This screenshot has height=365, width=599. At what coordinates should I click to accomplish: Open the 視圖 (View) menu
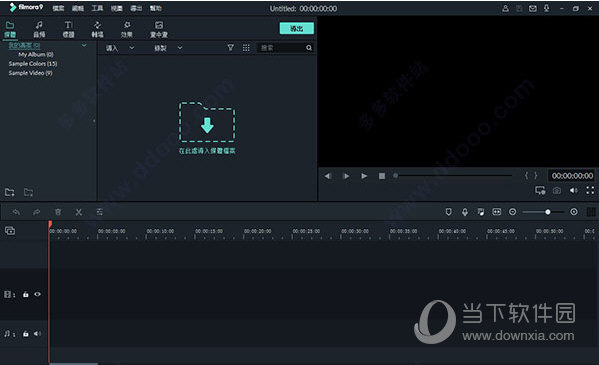(x=117, y=8)
